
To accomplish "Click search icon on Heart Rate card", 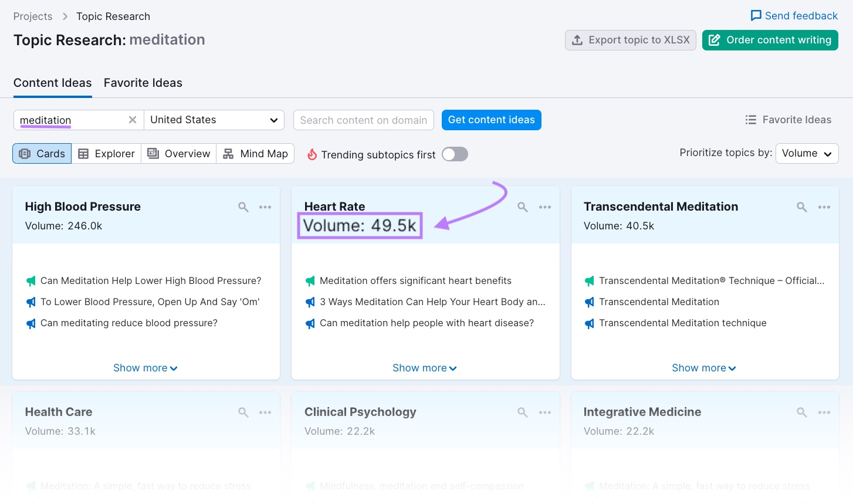I will (522, 207).
